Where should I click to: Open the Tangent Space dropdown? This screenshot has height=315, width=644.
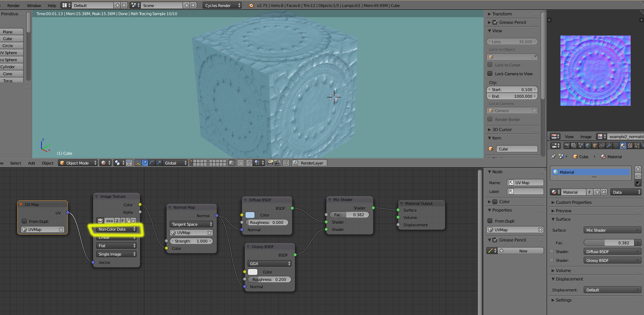[x=191, y=224]
